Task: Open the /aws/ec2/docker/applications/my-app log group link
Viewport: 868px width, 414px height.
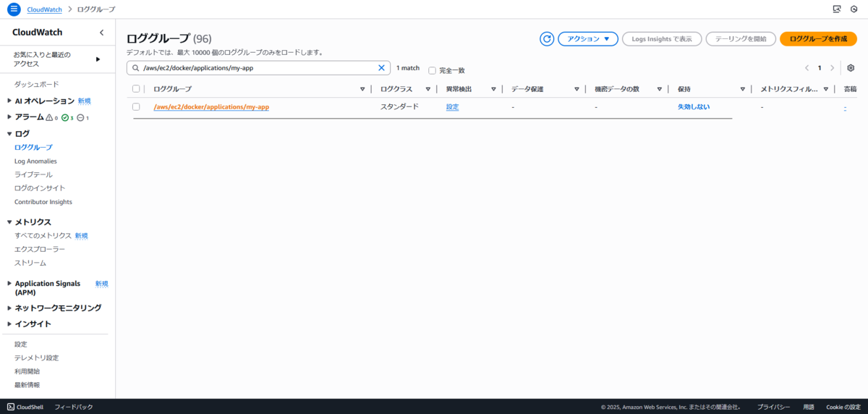Action: [x=211, y=107]
